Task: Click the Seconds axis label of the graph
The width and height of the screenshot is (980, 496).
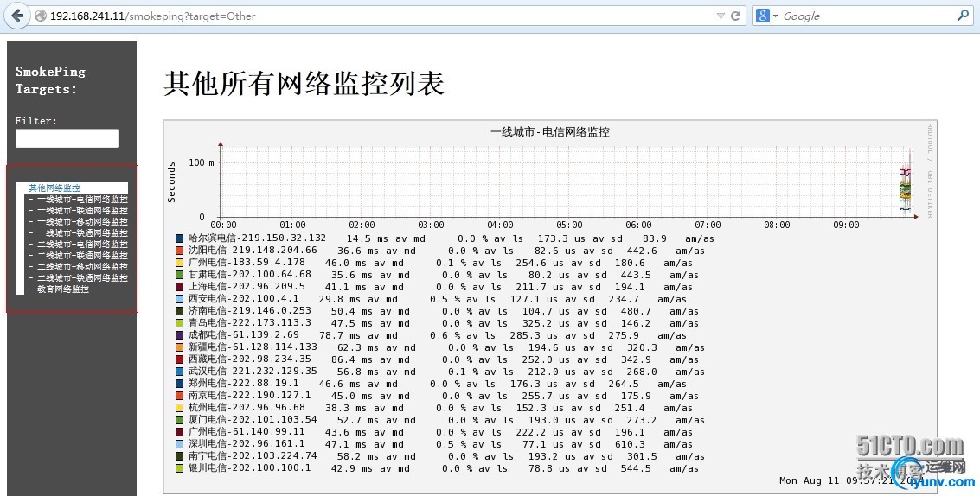Action: click(172, 181)
